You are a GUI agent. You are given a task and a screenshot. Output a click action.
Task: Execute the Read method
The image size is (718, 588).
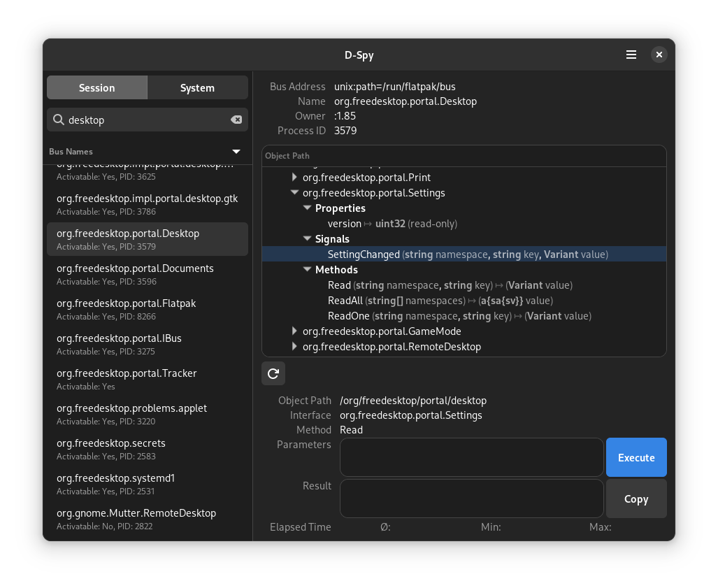[636, 457]
